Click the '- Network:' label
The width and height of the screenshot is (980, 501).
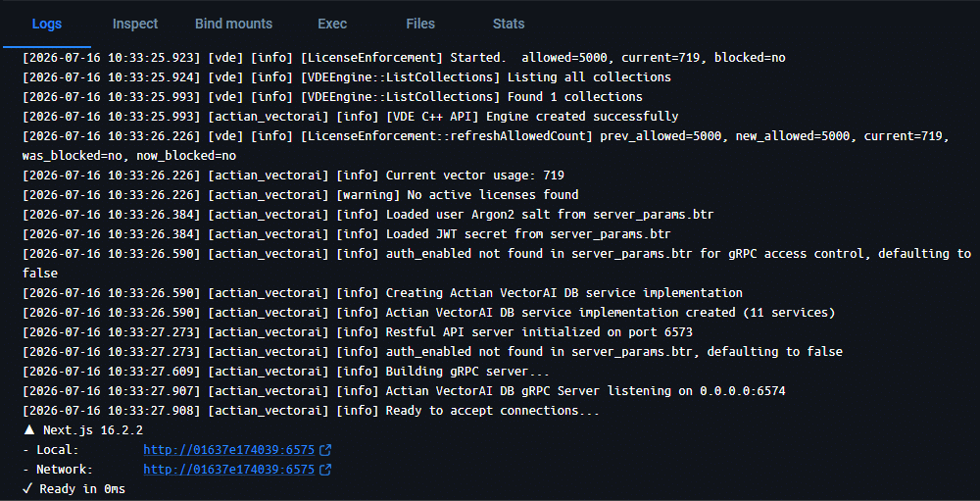58,469
